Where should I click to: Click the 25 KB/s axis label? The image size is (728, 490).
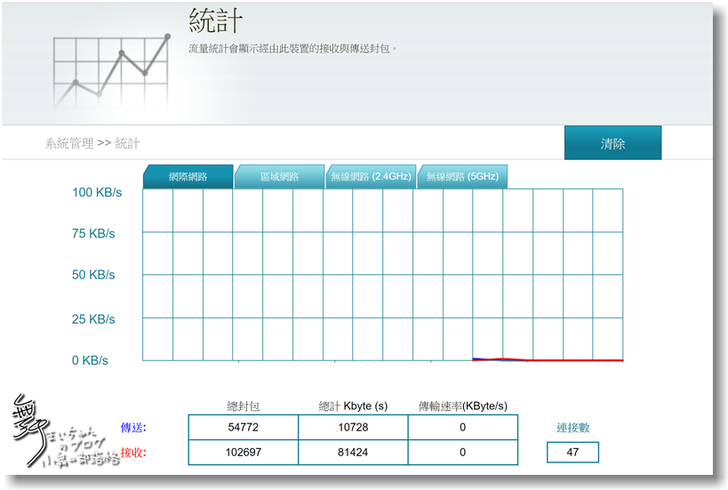click(x=93, y=320)
